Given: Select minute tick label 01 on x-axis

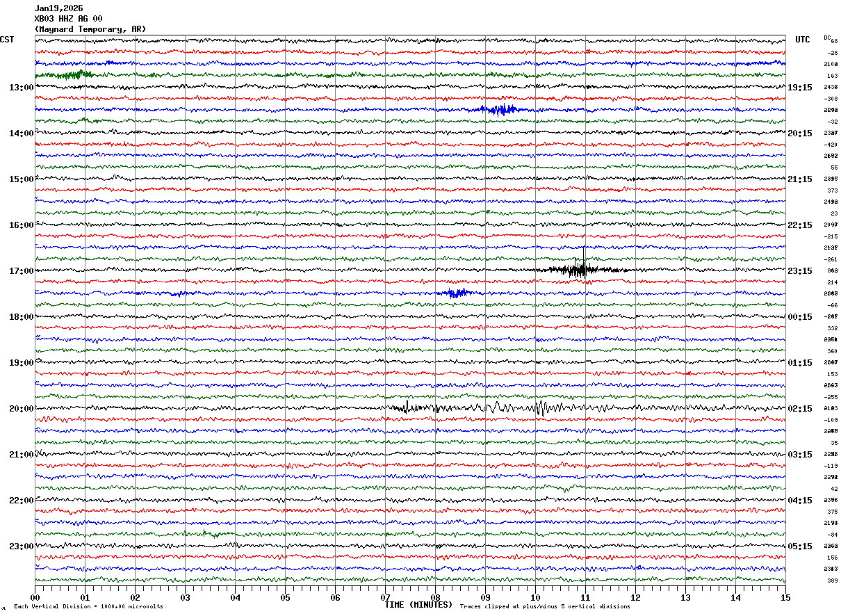Looking at the screenshot, I should (85, 597).
